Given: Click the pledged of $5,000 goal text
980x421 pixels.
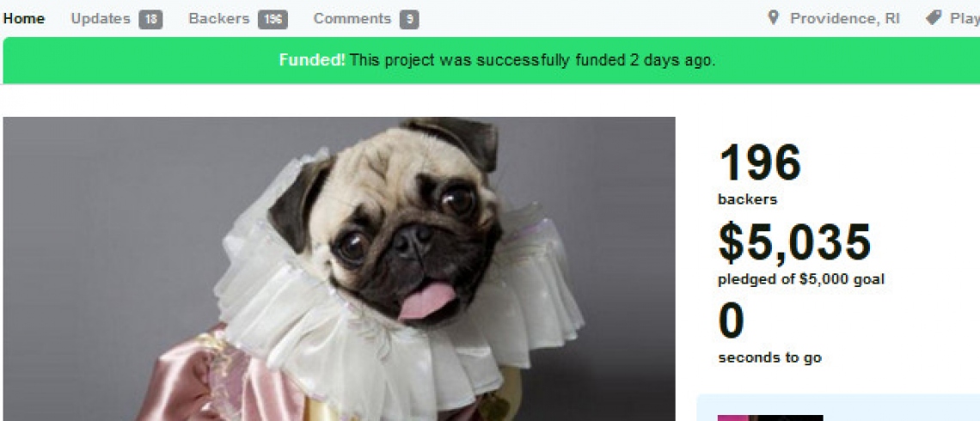Looking at the screenshot, I should (x=801, y=279).
